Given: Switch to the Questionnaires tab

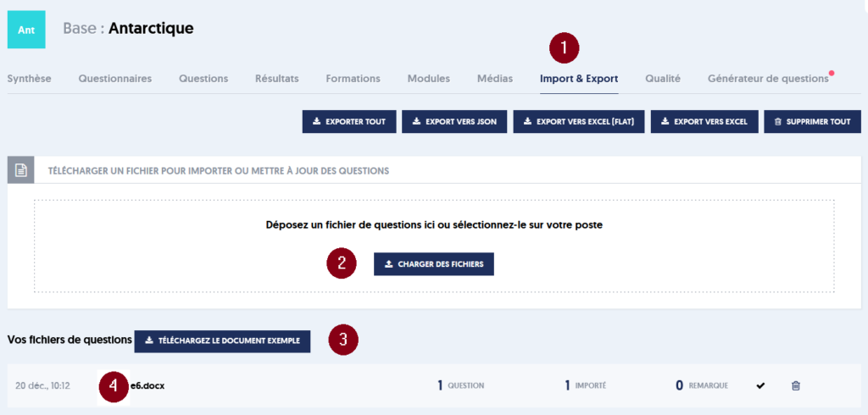Looking at the screenshot, I should 115,79.
